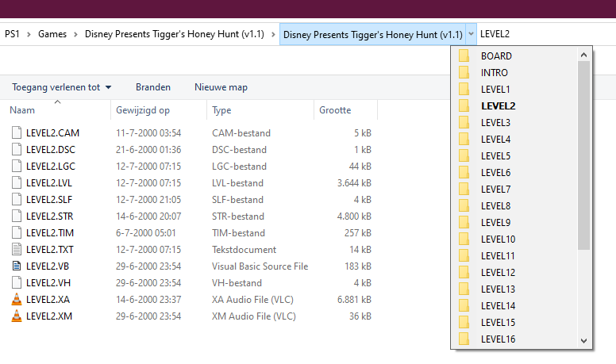Collapse the breadcrumb subfolder dropdown arrow
This screenshot has width=616, height=364.
click(471, 34)
